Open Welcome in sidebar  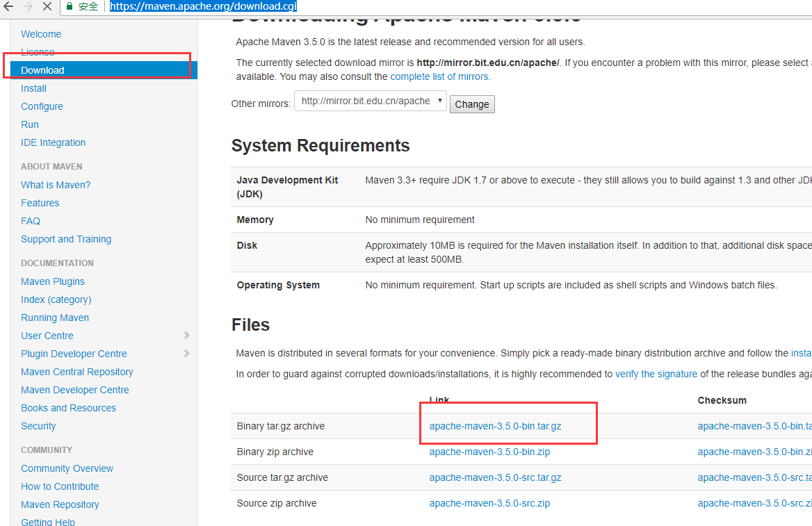pos(41,34)
